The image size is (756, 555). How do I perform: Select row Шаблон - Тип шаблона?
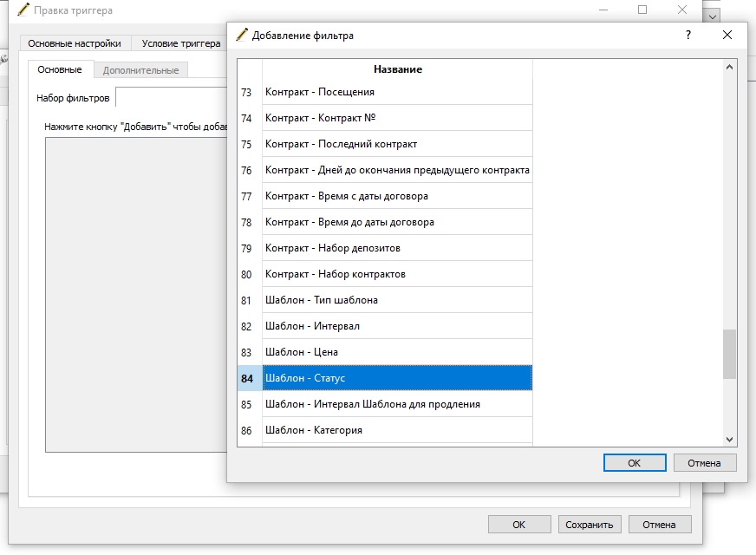[398, 300]
